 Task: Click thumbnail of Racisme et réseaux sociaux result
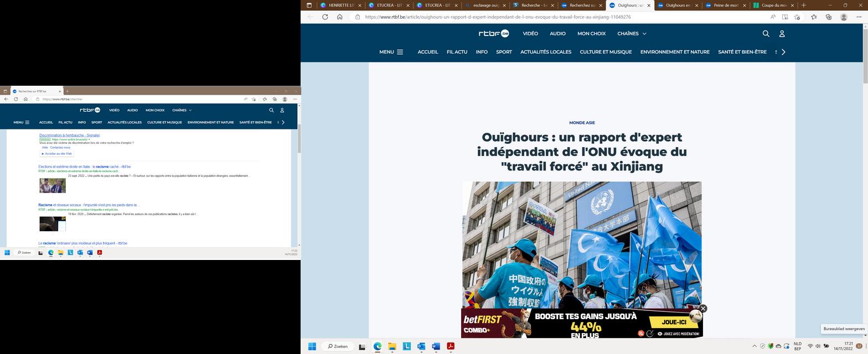(x=53, y=223)
